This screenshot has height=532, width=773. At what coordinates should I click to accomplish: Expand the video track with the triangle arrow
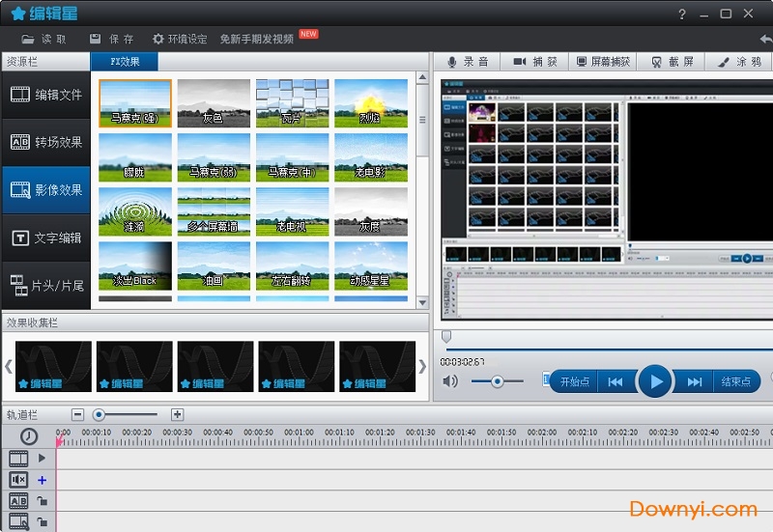(x=42, y=458)
